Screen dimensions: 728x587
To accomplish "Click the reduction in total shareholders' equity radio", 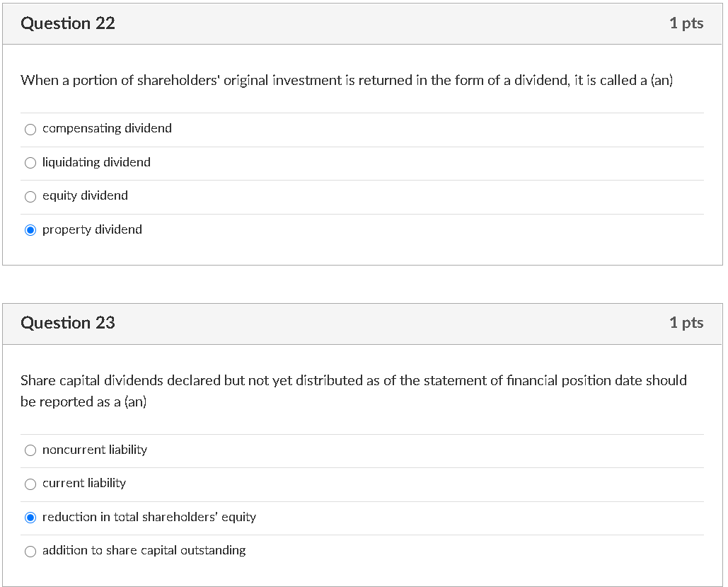I will click(x=30, y=518).
